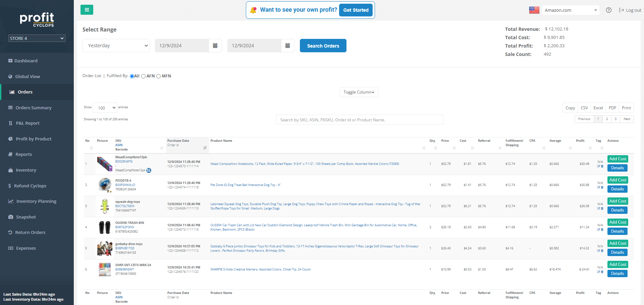644x305 pixels.
Task: Open end date calendar picker icon
Action: pyautogui.click(x=288, y=46)
